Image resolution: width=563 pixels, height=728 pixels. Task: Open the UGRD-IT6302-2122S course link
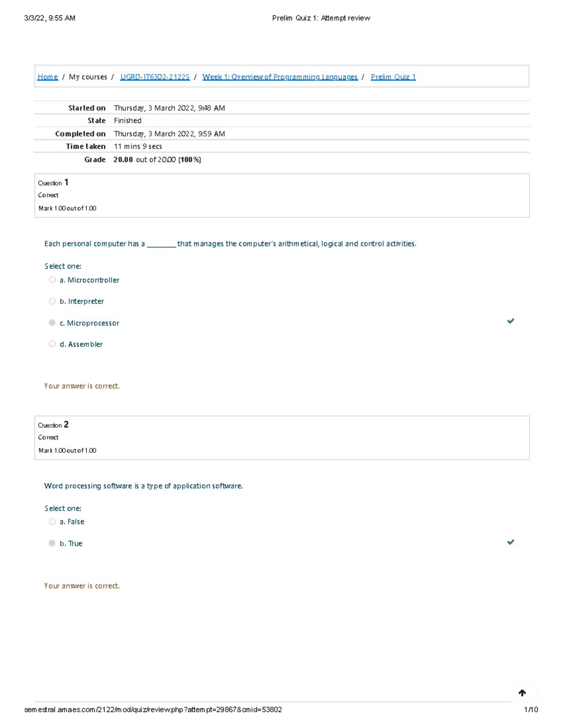155,77
